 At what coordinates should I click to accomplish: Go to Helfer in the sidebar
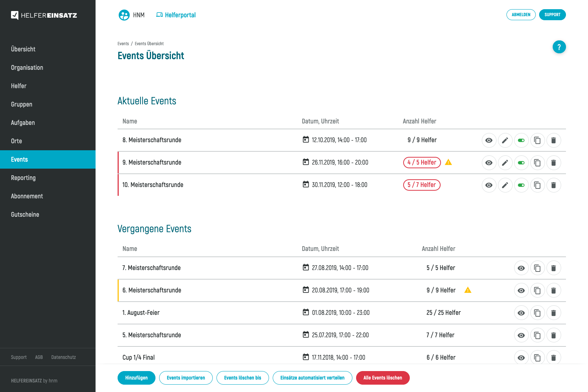coord(19,86)
